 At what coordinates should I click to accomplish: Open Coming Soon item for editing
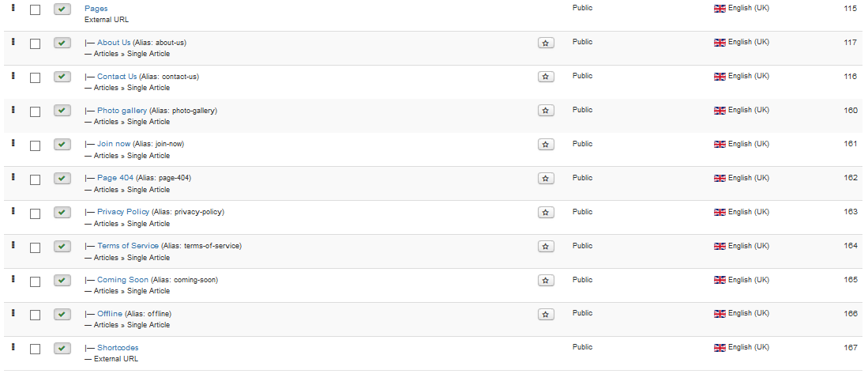[123, 280]
